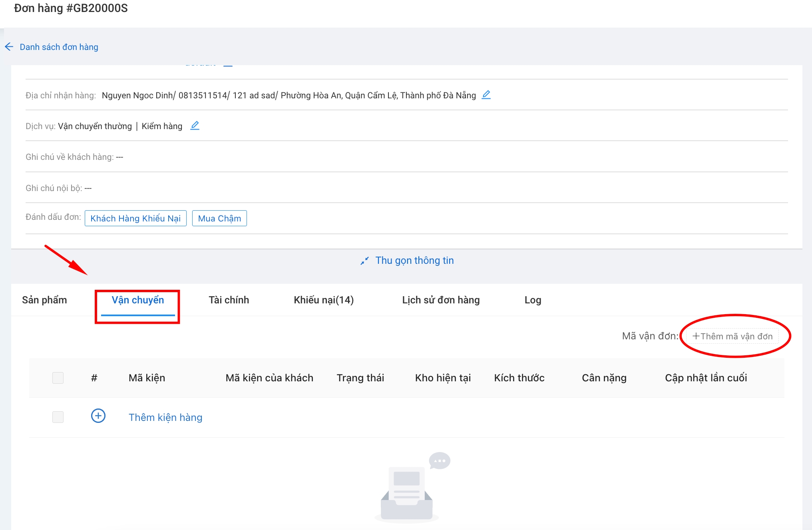This screenshot has height=530, width=812.
Task: Select the Vận chuyển tab
Action: (137, 300)
